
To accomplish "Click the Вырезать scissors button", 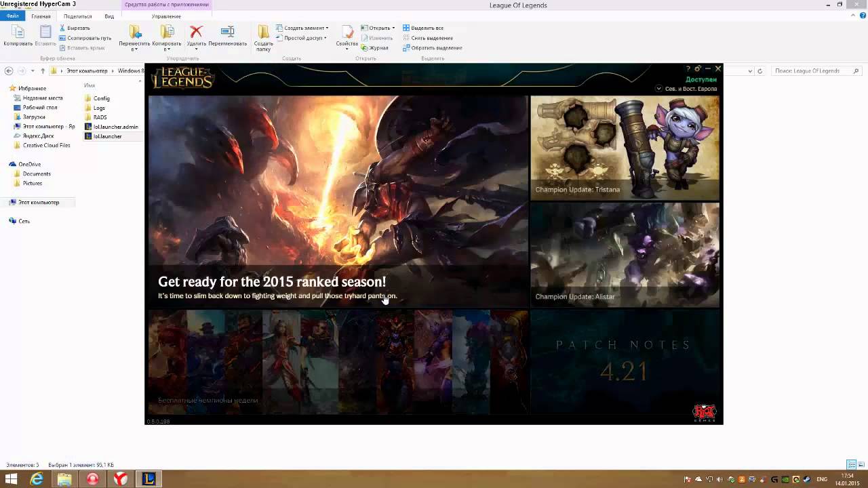I will [x=75, y=28].
